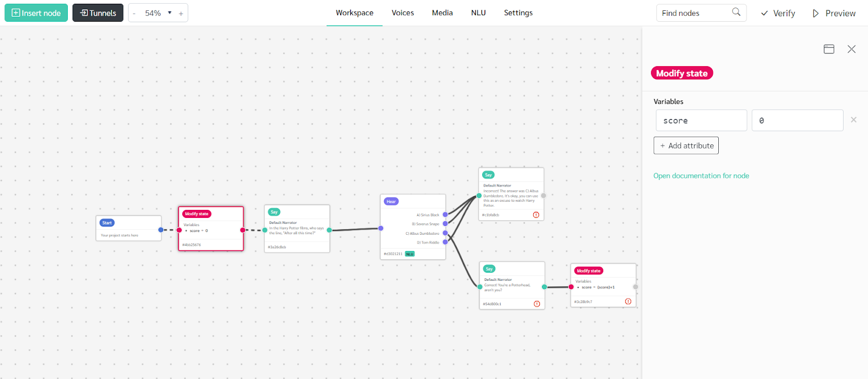The width and height of the screenshot is (868, 379).
Task: Add a new attribute
Action: coord(686,145)
